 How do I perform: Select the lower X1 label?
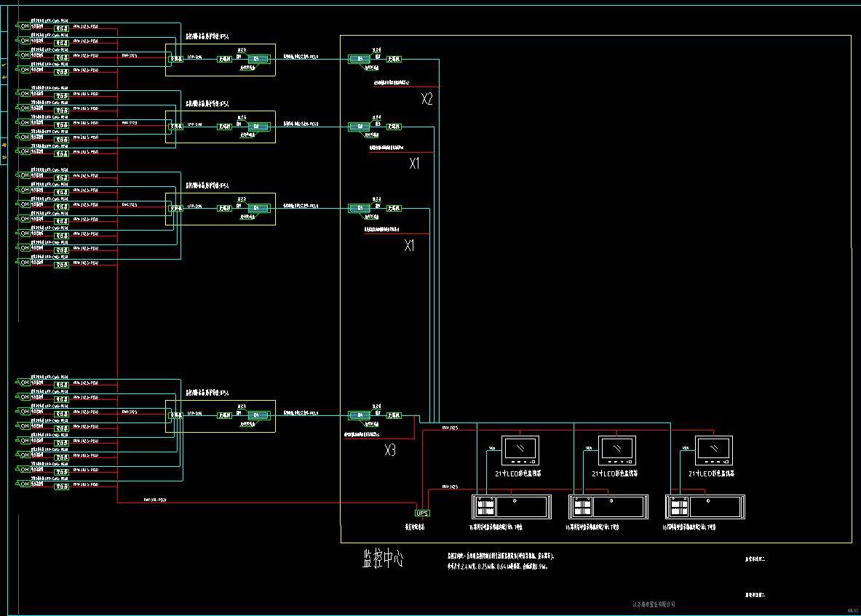[x=410, y=247]
